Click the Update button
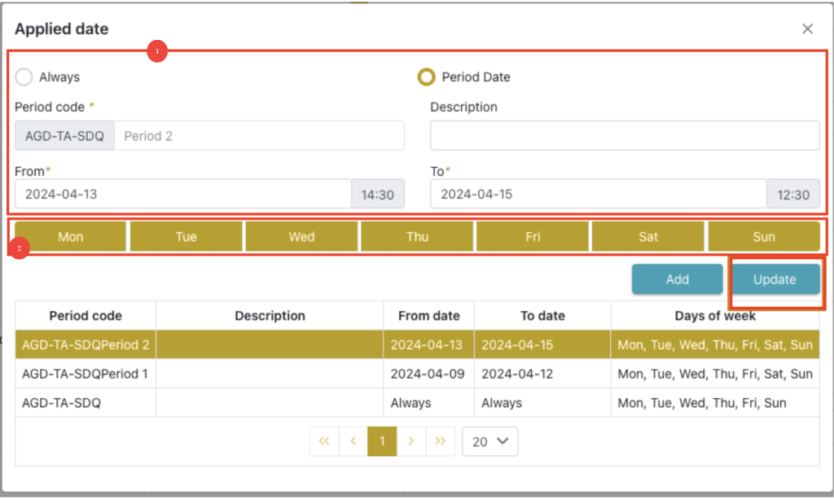The width and height of the screenshot is (834, 504). point(775,279)
